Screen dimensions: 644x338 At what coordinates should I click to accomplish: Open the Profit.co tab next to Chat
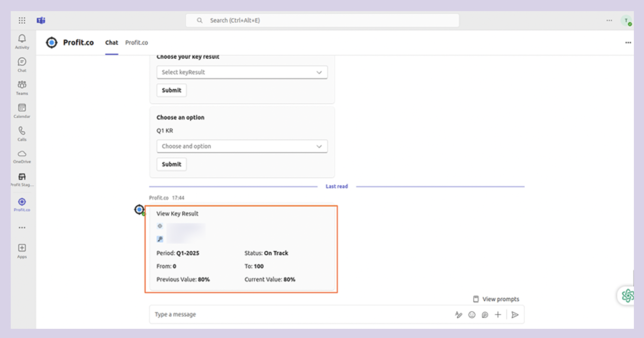coord(136,42)
